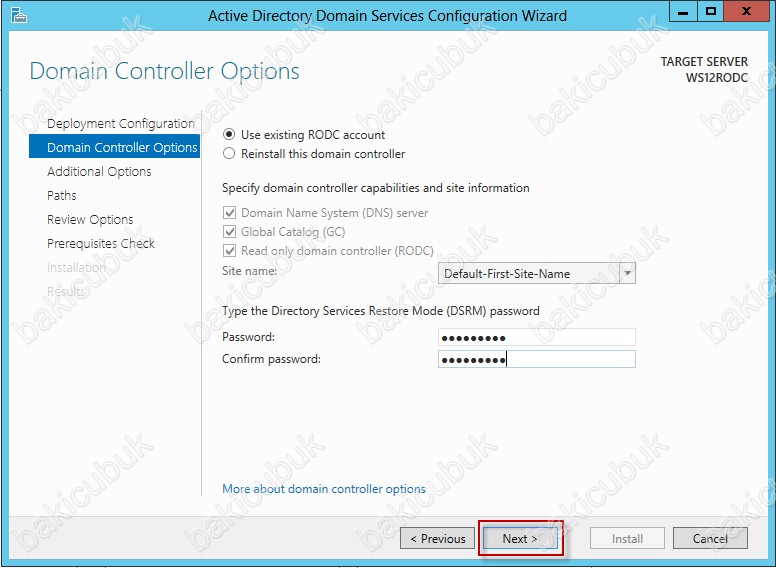The image size is (776, 568).
Task: Open Prerequisites Check step
Action: click(101, 243)
